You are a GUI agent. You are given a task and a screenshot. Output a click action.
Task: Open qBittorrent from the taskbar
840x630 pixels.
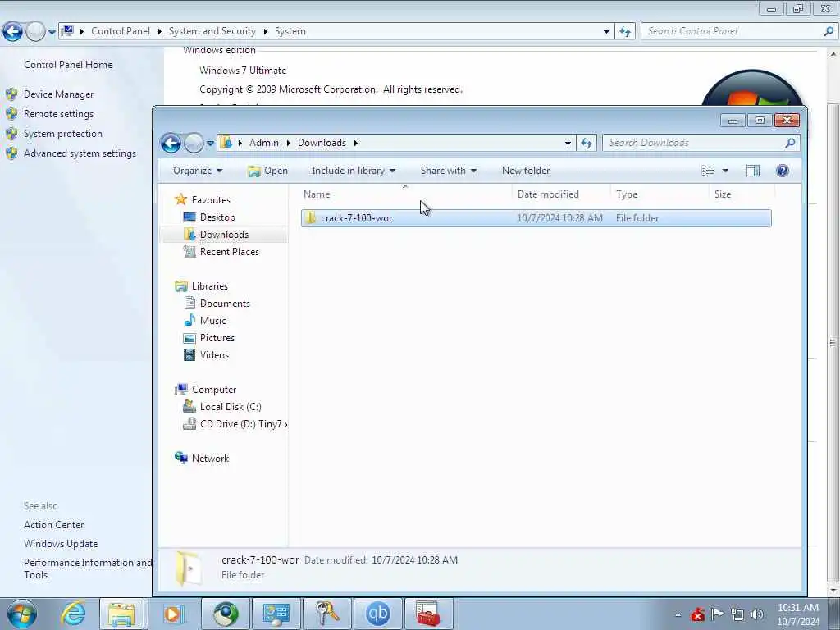tap(377, 614)
